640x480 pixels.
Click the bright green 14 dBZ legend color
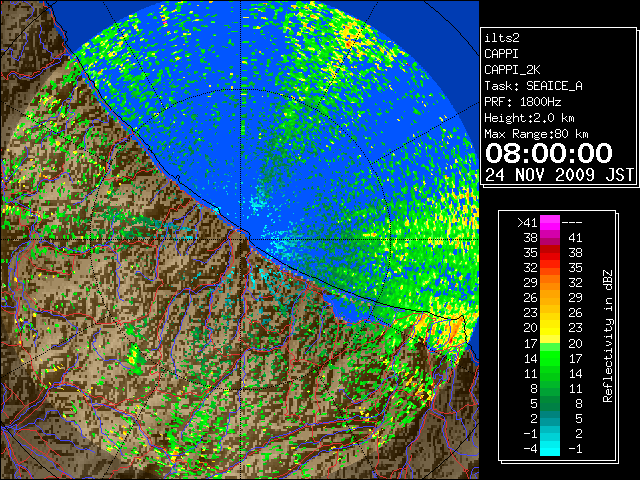point(550,358)
